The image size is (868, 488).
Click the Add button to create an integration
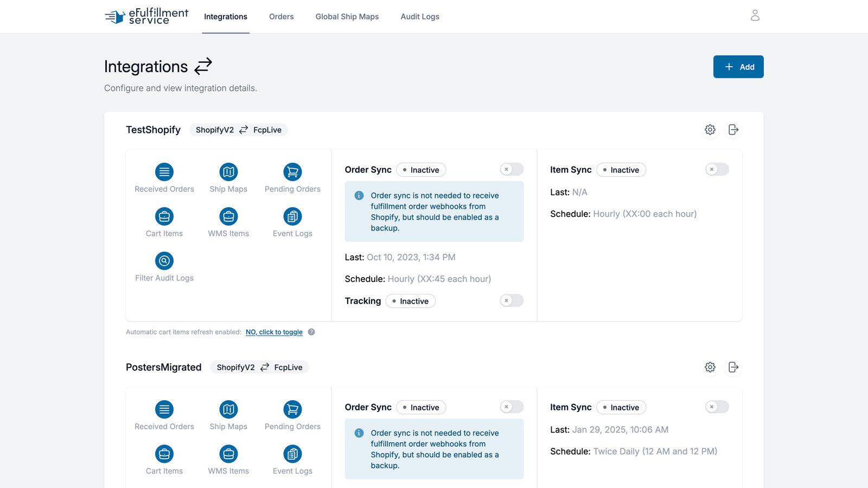pyautogui.click(x=738, y=66)
